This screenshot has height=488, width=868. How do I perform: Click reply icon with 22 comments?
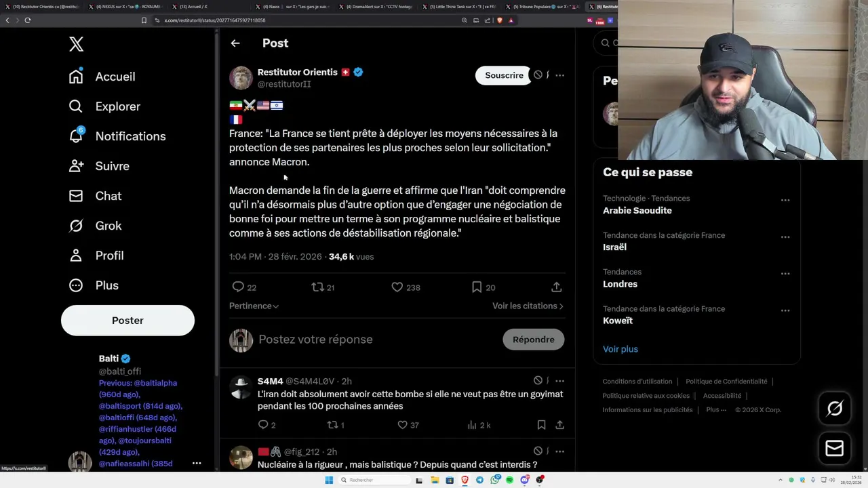click(x=238, y=287)
